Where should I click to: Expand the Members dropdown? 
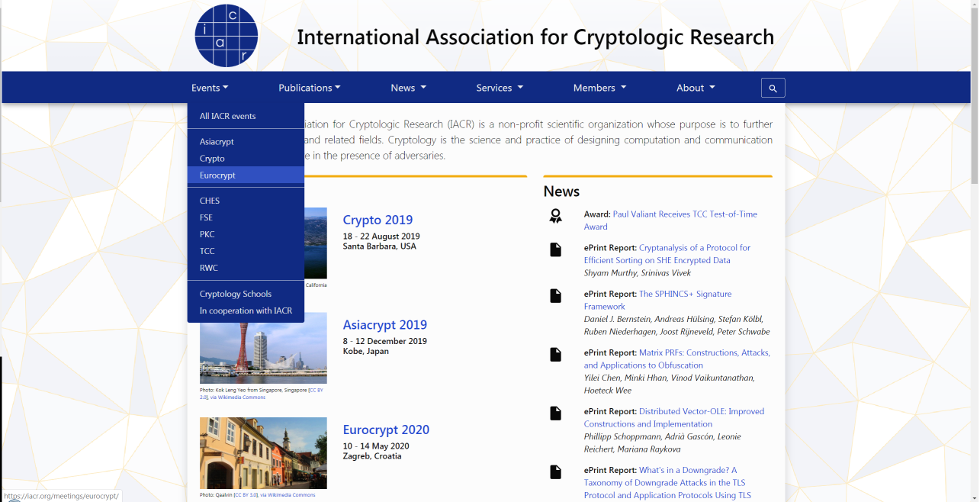pos(599,87)
